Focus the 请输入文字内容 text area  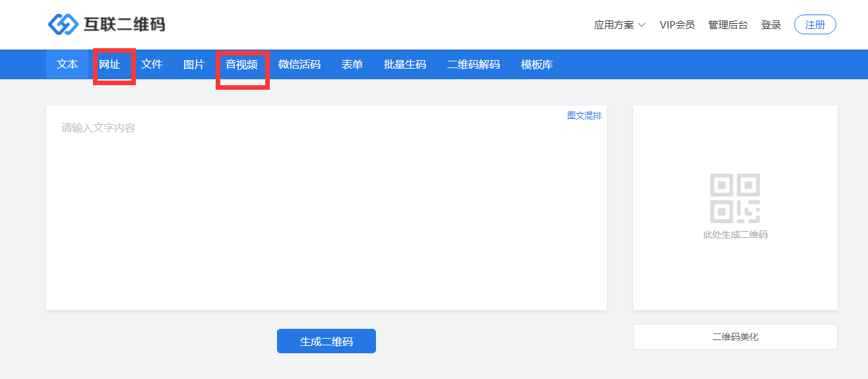tap(326, 211)
